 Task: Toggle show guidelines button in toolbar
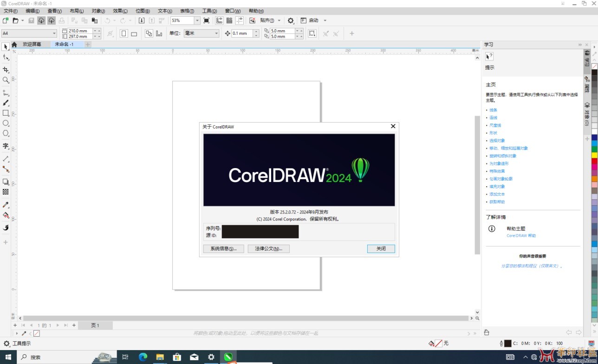(x=240, y=20)
